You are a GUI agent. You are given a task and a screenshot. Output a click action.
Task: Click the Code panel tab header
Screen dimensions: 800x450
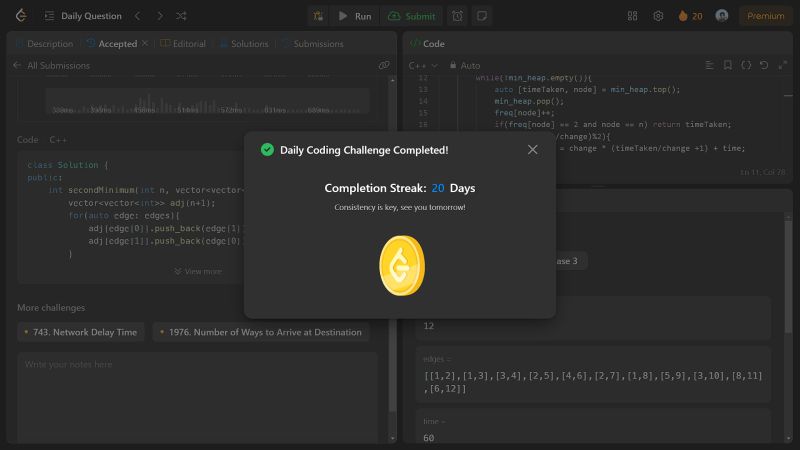click(428, 44)
